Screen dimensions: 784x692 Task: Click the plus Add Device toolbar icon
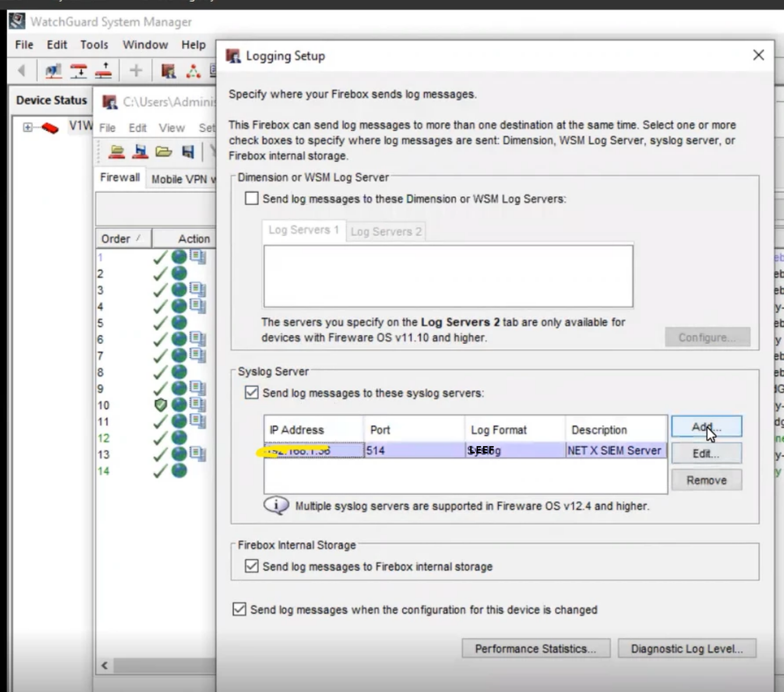coord(136,71)
